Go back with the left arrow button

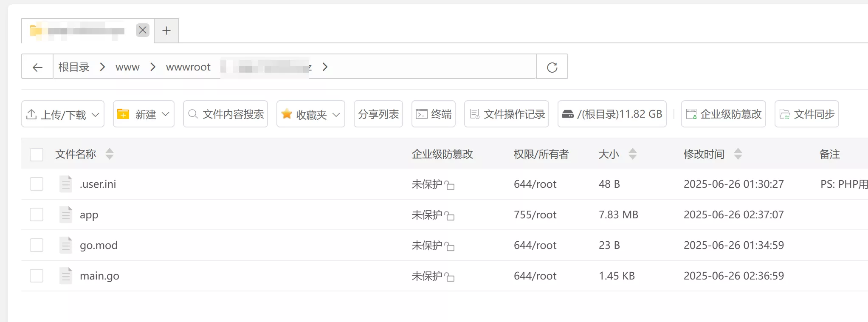coord(37,67)
